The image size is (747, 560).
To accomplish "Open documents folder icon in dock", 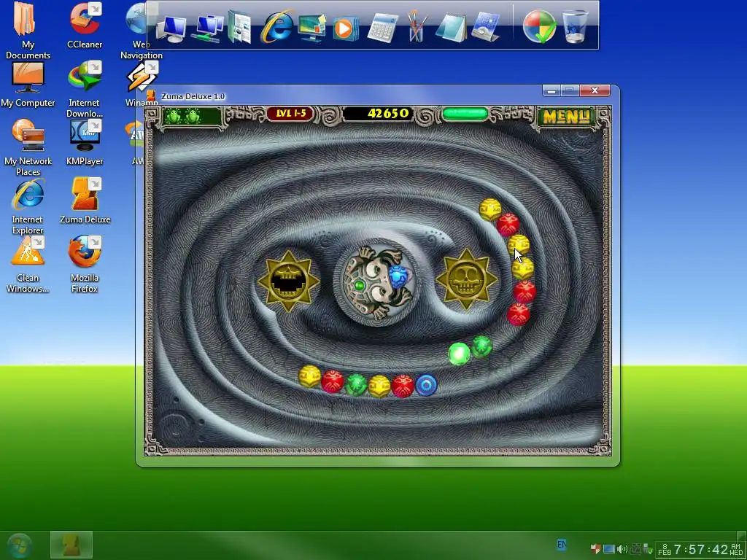I will pyautogui.click(x=239, y=27).
